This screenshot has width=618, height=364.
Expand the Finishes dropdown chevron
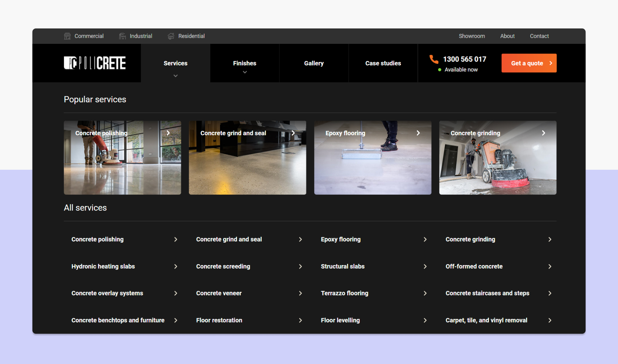pyautogui.click(x=244, y=72)
